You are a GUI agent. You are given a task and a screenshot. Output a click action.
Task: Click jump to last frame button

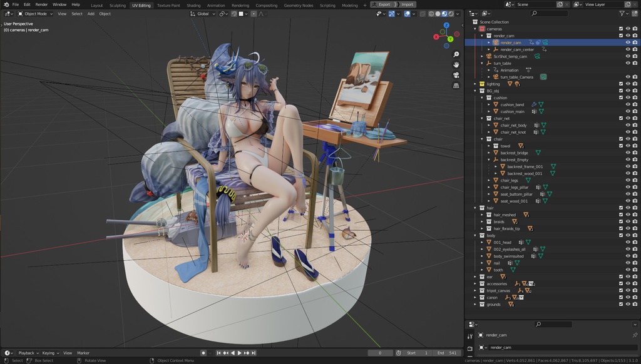pos(254,353)
